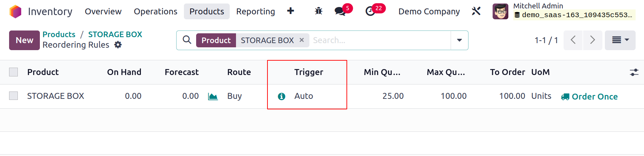Check the STORAGE BOX row checkbox

pyautogui.click(x=13, y=96)
